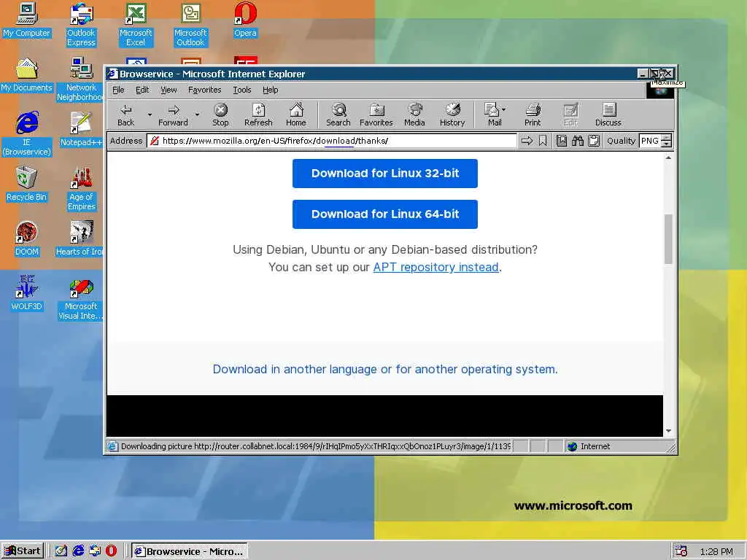This screenshot has width=747, height=560.
Task: Open the Back history dropdown arrow
Action: tap(150, 114)
